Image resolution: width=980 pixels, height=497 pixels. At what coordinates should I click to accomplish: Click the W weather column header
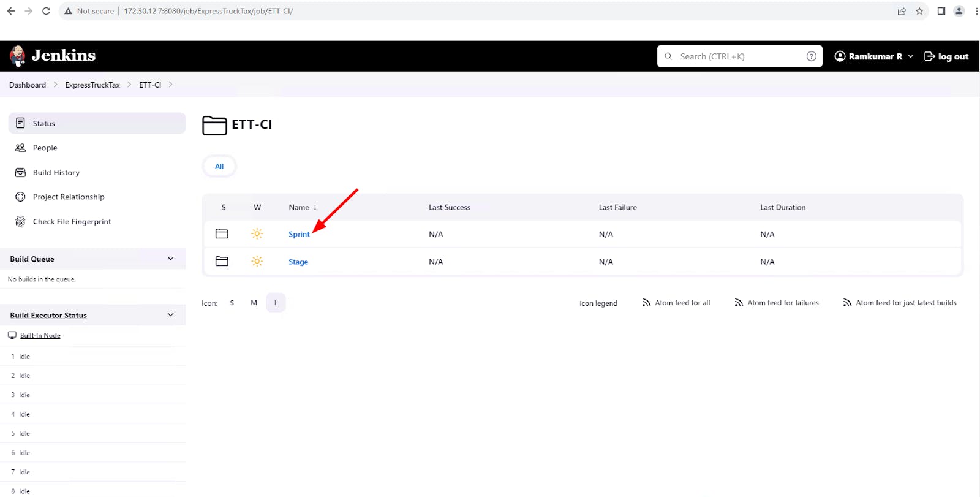(x=257, y=207)
